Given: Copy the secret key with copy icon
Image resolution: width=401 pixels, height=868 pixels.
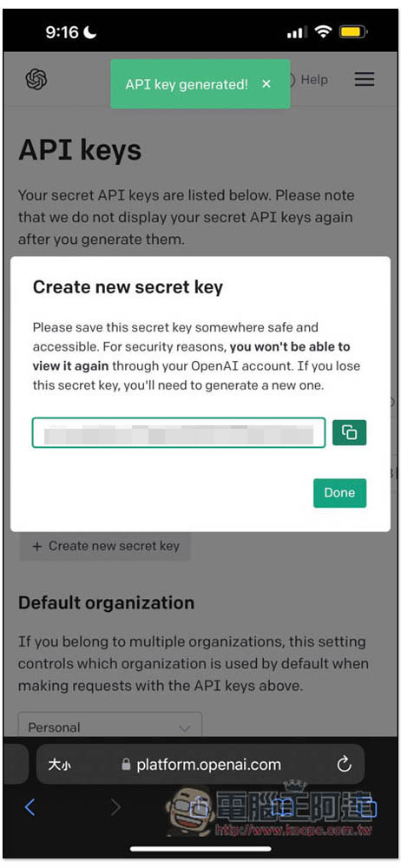Looking at the screenshot, I should [350, 432].
